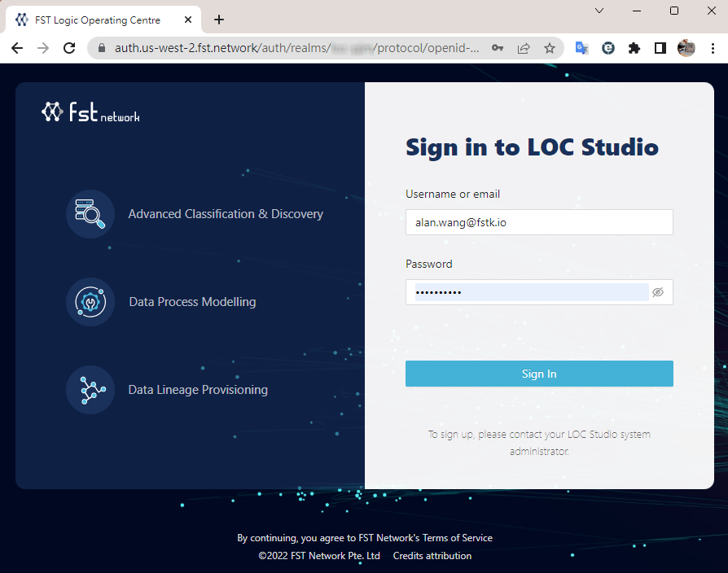The image size is (728, 573).
Task: Open the Credits attribution link
Action: (432, 556)
